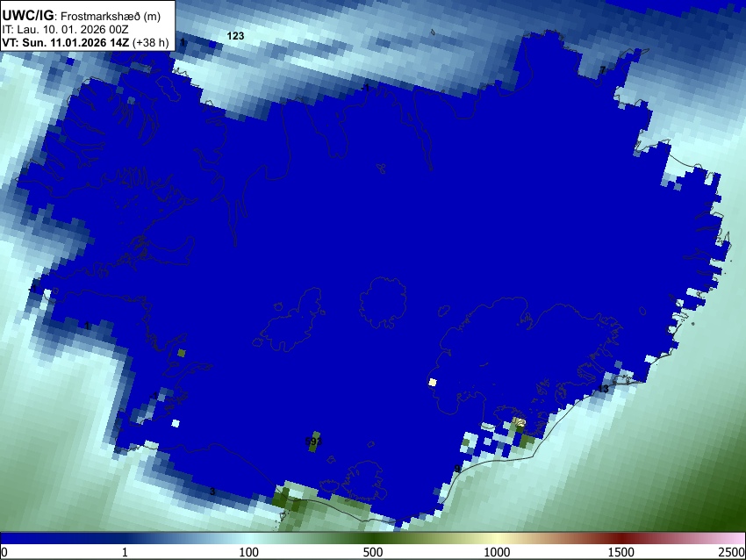Screen dimensions: 746x560
Task: Click the dark green part of the colour bar
Action: pos(372,538)
